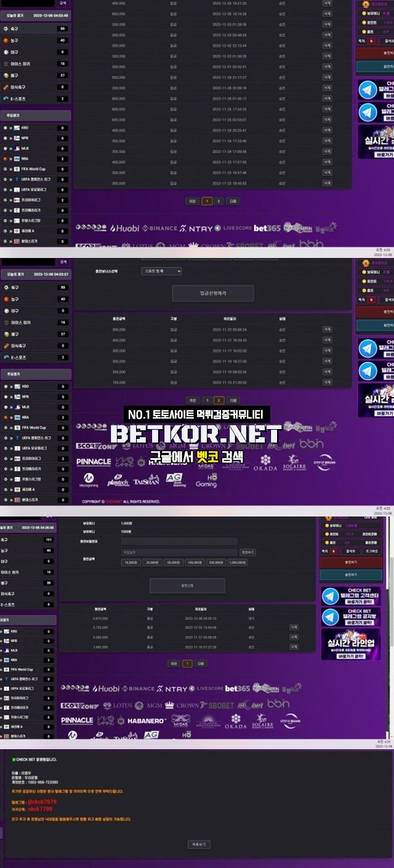Image resolution: width=394 pixels, height=868 pixels.
Task: Delete the withdrawal row dated 2023-12-02 15:44:56
Action: point(294,627)
